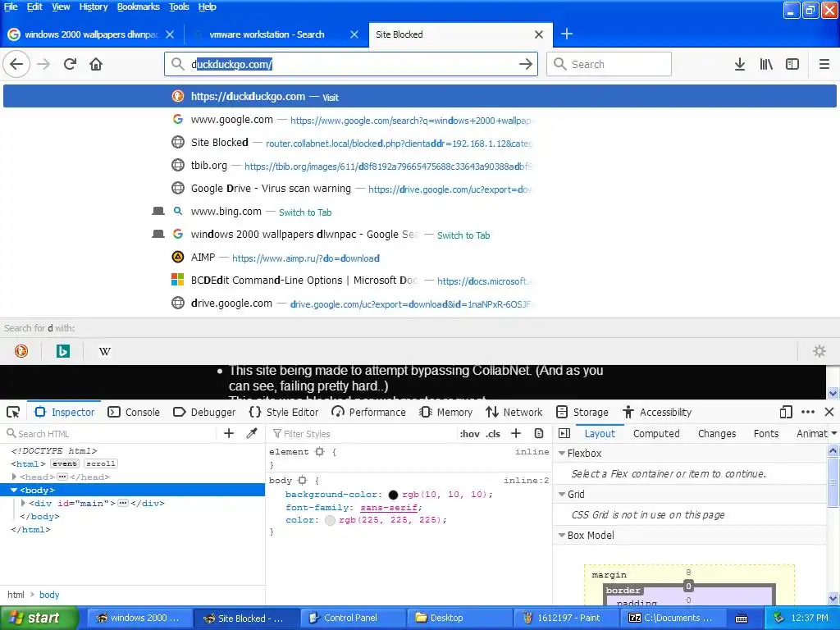Switch to the Style Editor tab

pyautogui.click(x=284, y=412)
